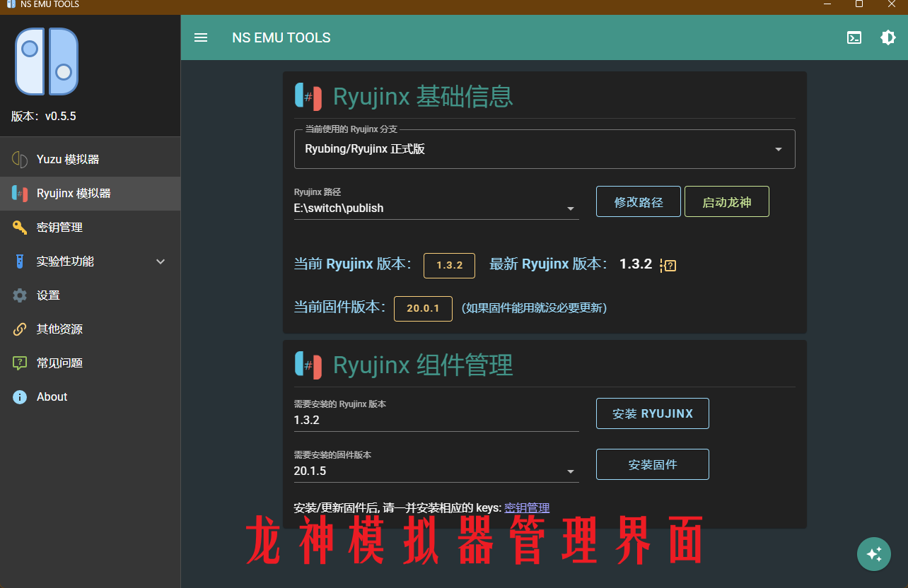
Task: Open the Ryujinx 分支 dropdown
Action: click(x=777, y=149)
